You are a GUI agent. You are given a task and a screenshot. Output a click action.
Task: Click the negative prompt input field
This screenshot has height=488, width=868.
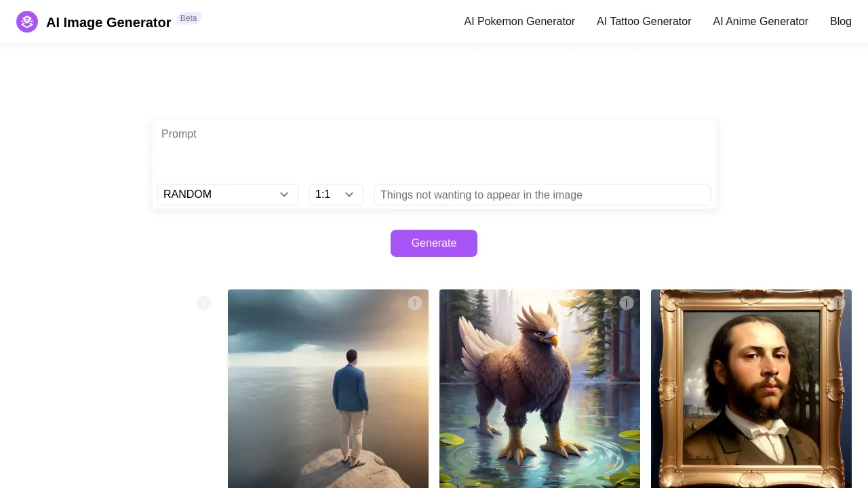coord(542,195)
